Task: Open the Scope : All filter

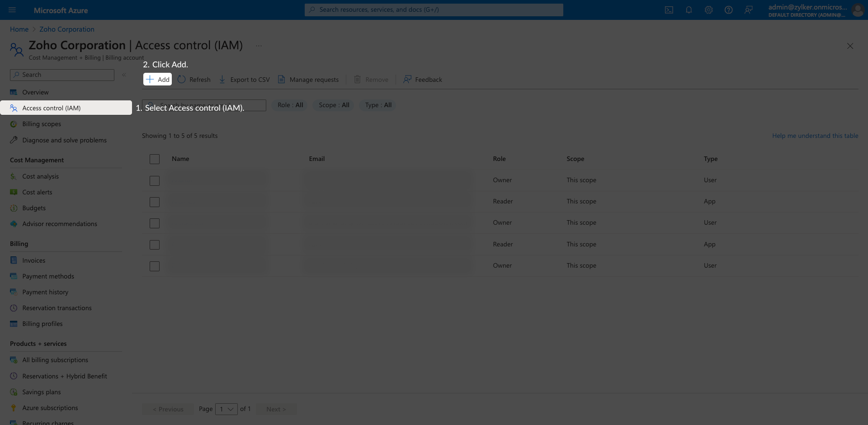Action: [x=334, y=105]
